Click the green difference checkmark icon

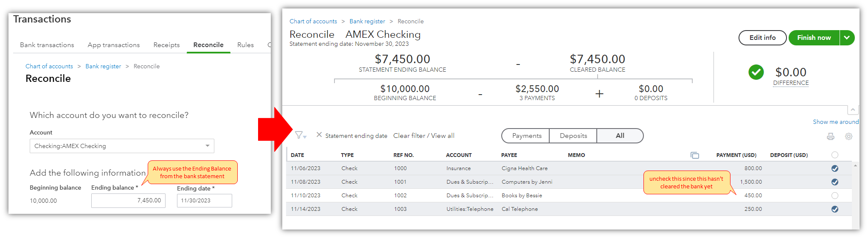click(756, 73)
